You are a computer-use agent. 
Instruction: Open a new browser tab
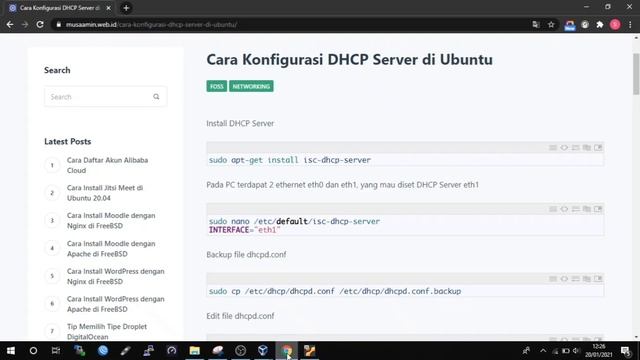pos(126,8)
